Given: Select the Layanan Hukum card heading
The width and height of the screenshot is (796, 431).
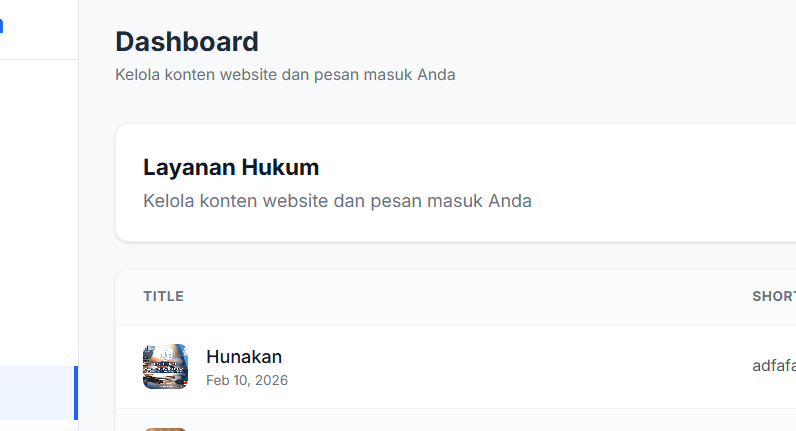Looking at the screenshot, I should pyautogui.click(x=231, y=167).
